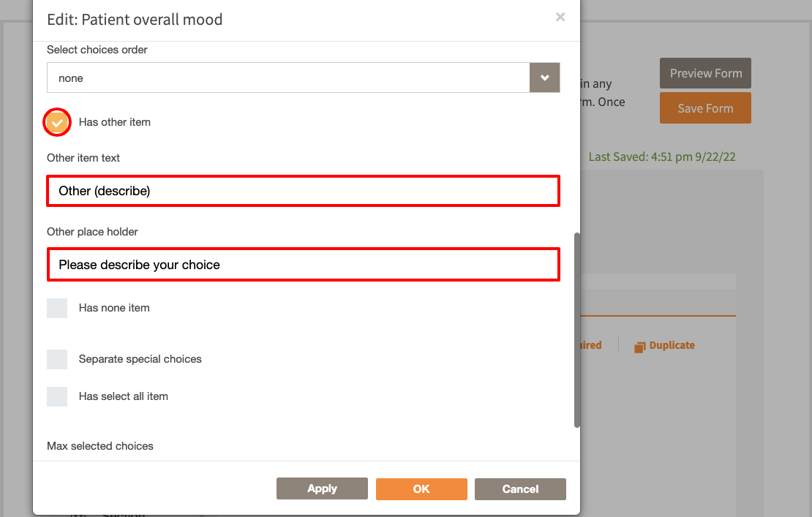Click the 'Max selected choices' label
Image resolution: width=812 pixels, height=517 pixels.
pos(100,446)
